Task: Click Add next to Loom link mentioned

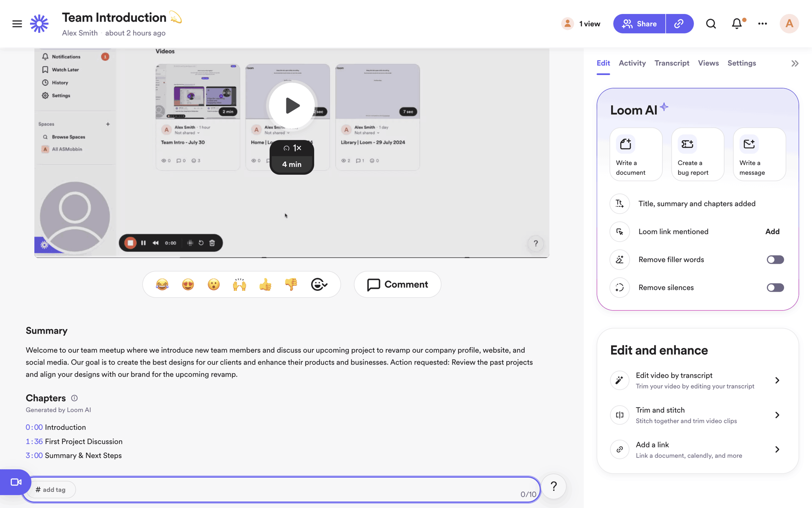Action: [772, 232]
